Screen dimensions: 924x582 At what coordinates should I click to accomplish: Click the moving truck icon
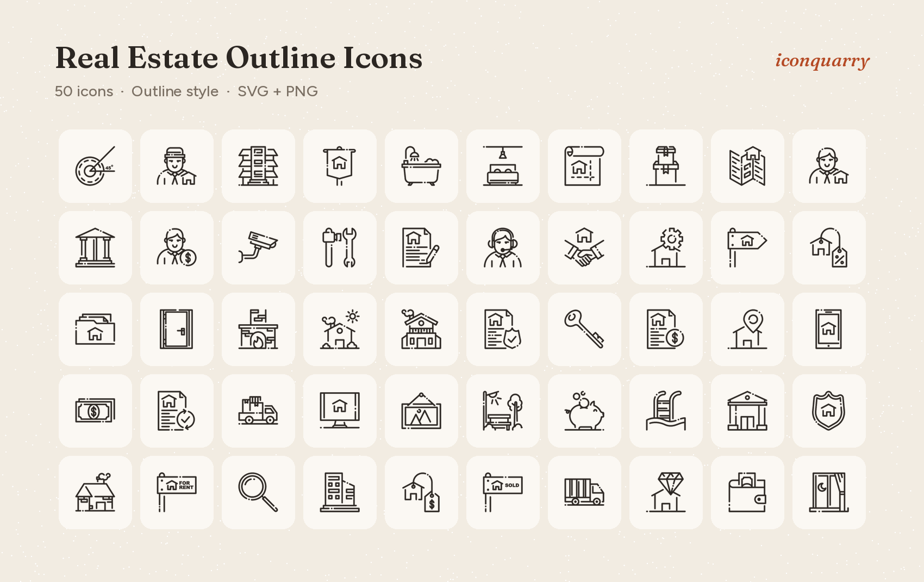584,492
